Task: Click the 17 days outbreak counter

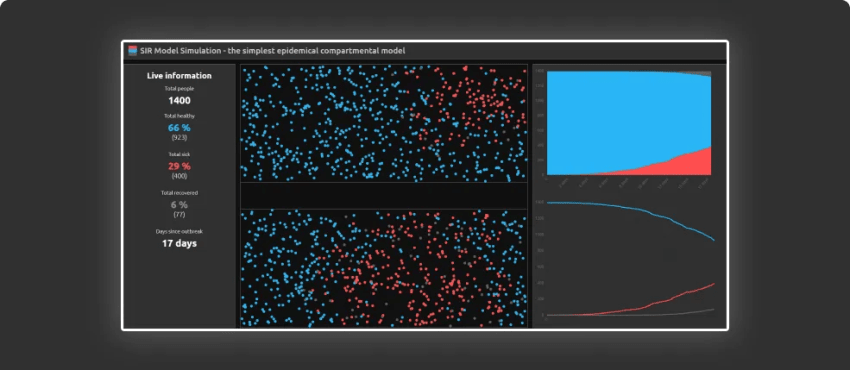Action: (179, 243)
